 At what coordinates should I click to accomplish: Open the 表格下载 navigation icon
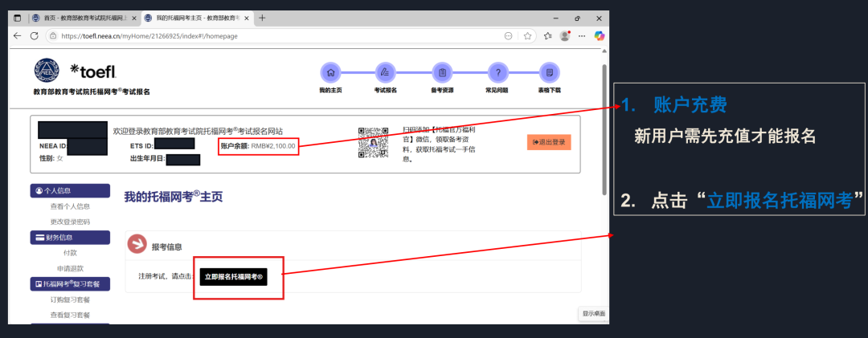pyautogui.click(x=549, y=72)
